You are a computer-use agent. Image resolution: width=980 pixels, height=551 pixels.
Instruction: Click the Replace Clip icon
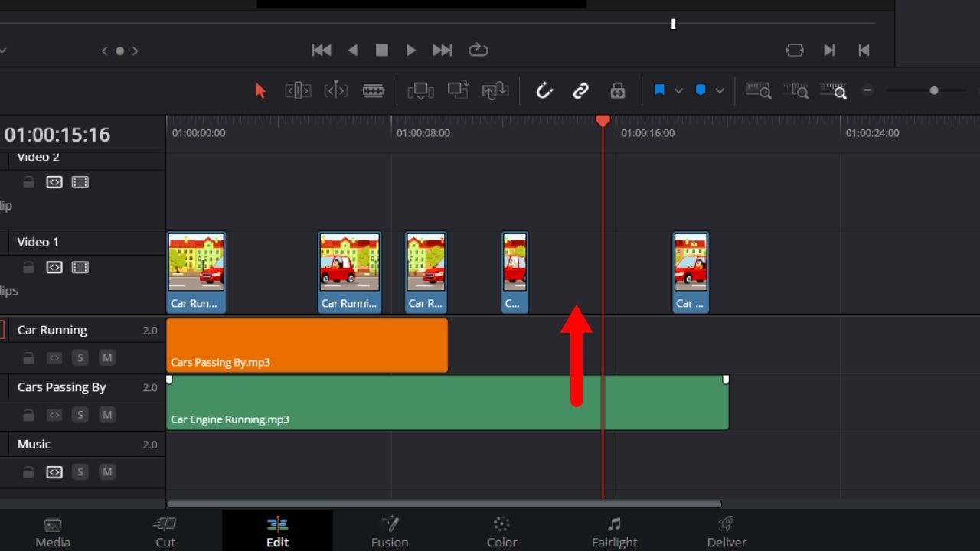pos(495,90)
